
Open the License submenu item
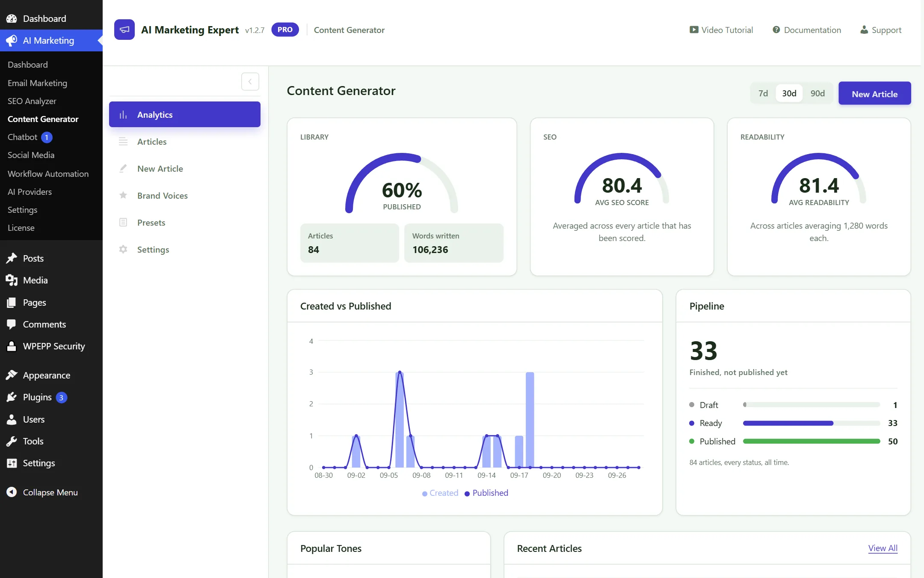tap(21, 228)
